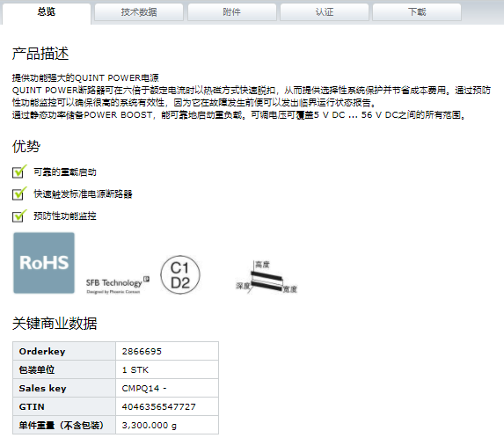The width and height of the screenshot is (504, 438).
Task: Click the 关键商业数据 heading
Action: pyautogui.click(x=55, y=324)
